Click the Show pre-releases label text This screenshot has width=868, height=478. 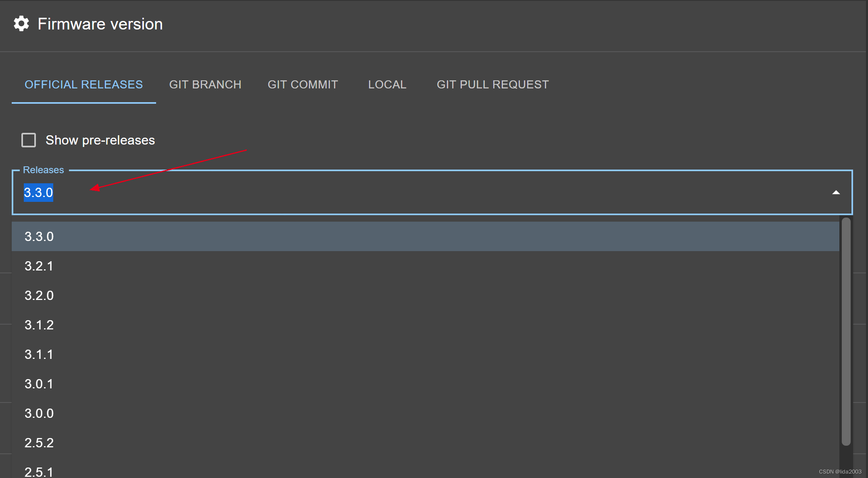[x=100, y=140]
